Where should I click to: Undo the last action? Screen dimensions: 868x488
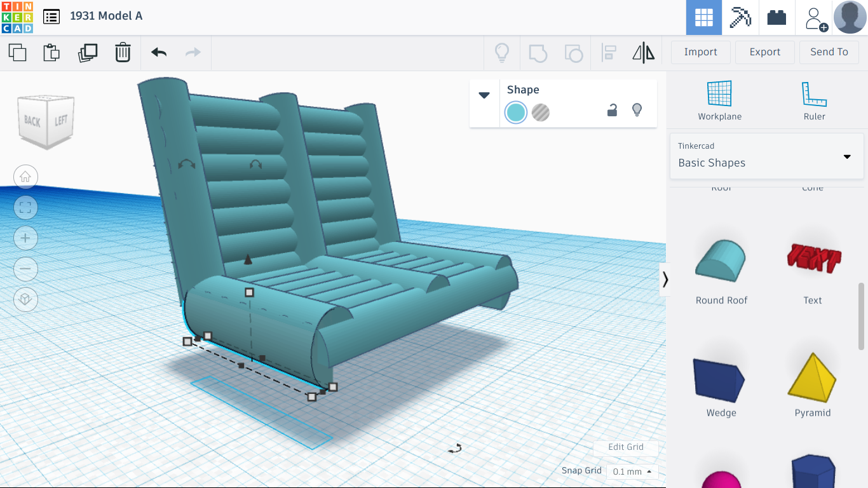click(x=159, y=52)
